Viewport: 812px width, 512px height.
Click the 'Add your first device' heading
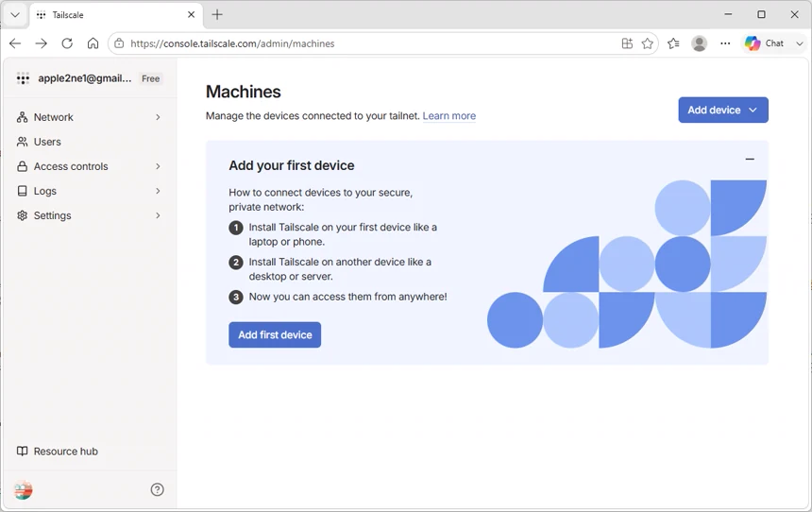pyautogui.click(x=292, y=165)
